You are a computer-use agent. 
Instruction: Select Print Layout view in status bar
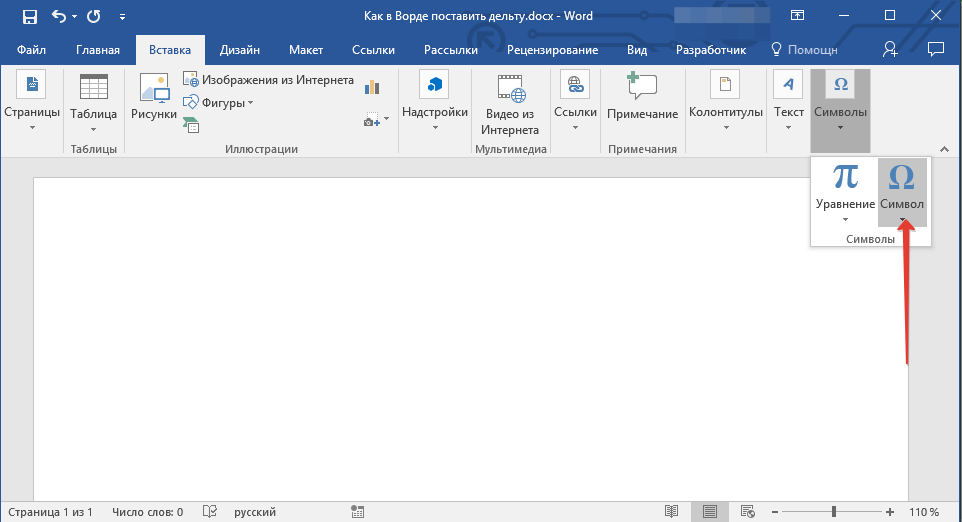coord(710,512)
